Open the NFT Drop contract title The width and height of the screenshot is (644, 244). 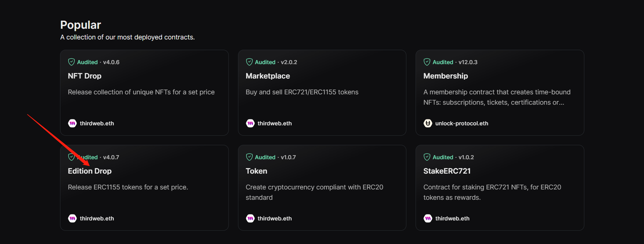tap(84, 76)
